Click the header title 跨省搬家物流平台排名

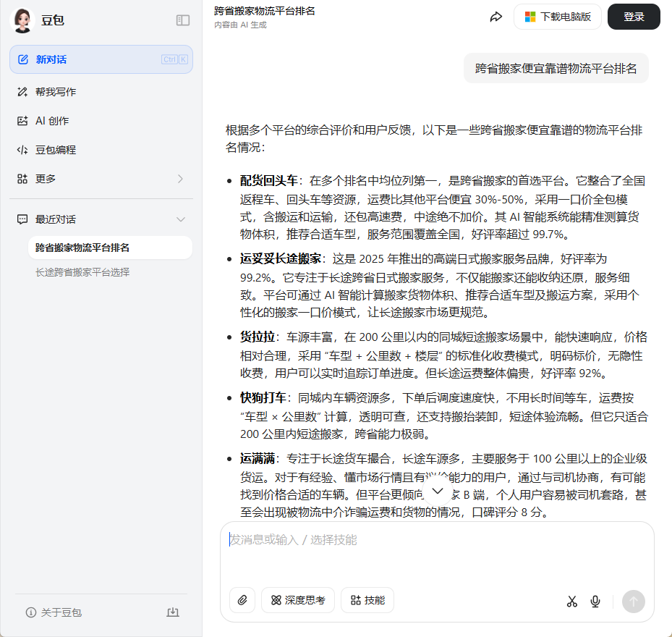(x=265, y=11)
